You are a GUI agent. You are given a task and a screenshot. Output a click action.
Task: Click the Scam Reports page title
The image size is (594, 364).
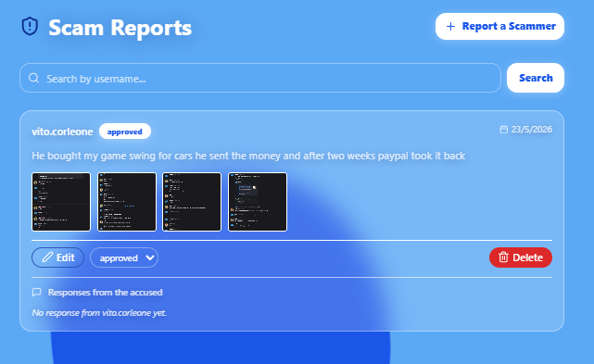(120, 28)
